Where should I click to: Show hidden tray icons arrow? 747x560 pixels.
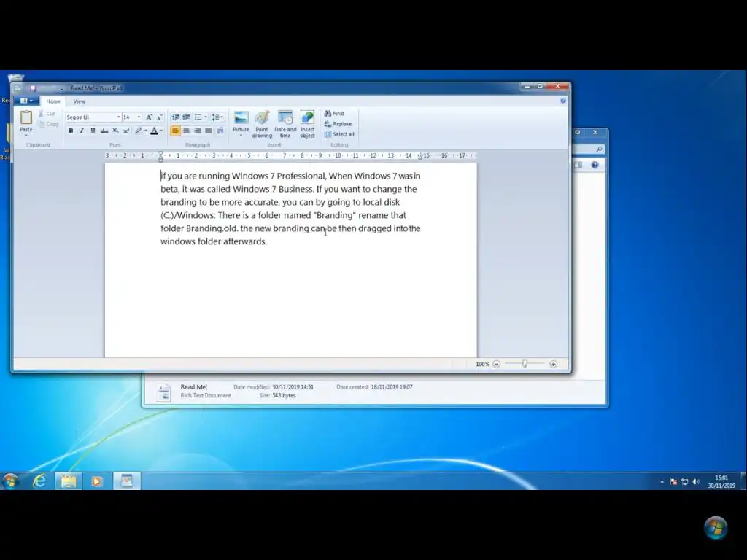click(x=662, y=482)
